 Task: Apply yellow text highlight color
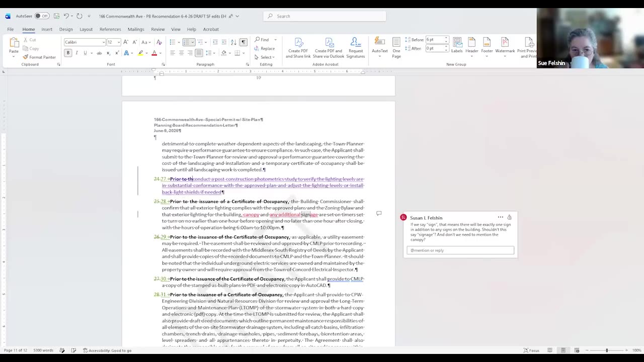[141, 53]
